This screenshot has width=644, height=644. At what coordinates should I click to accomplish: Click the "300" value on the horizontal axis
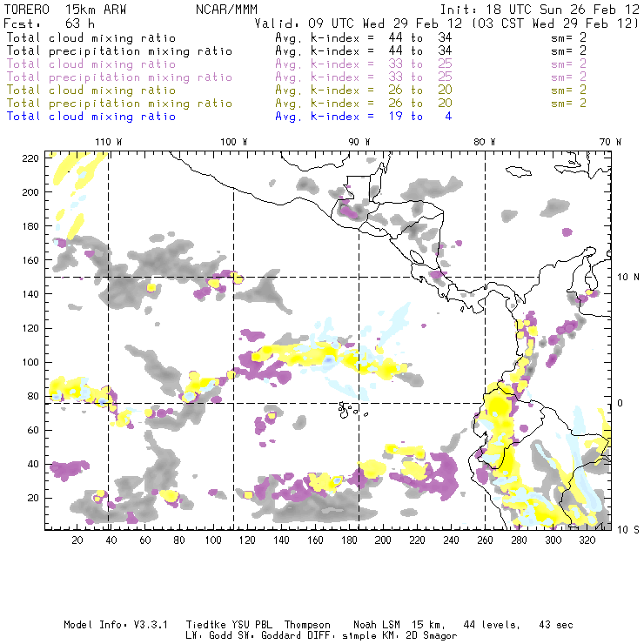click(553, 540)
